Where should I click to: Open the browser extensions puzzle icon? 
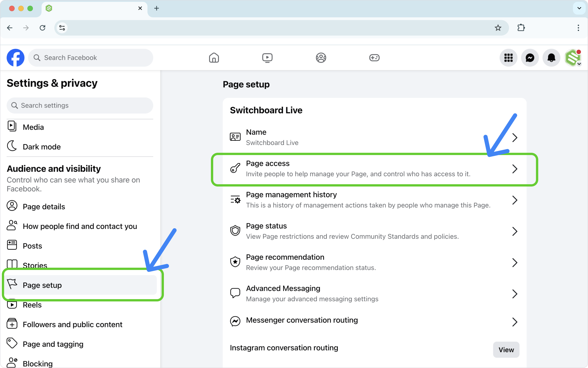click(x=521, y=28)
